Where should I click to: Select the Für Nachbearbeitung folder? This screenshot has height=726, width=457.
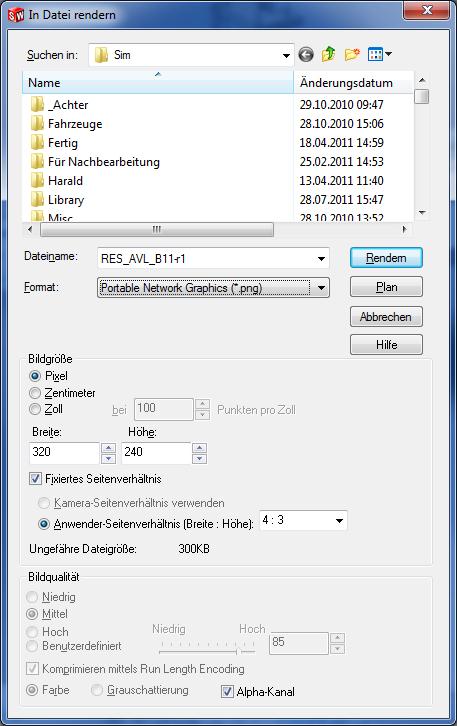(x=95, y=162)
